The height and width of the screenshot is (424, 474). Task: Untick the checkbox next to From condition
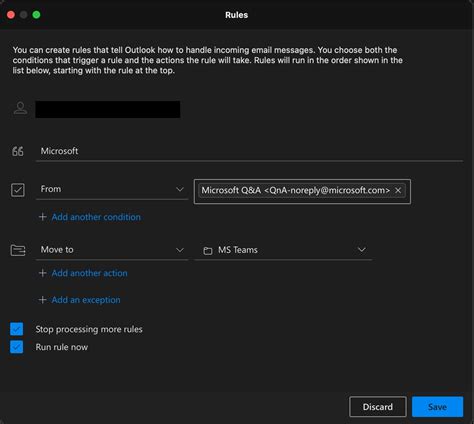point(18,190)
